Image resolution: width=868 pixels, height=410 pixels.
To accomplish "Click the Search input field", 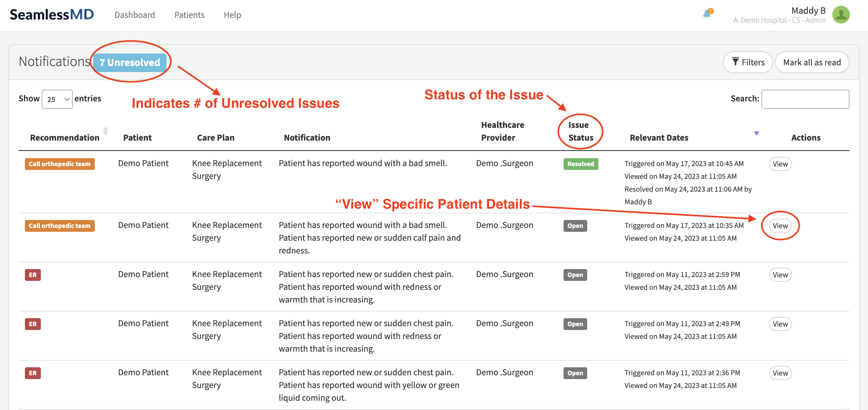I will [804, 99].
